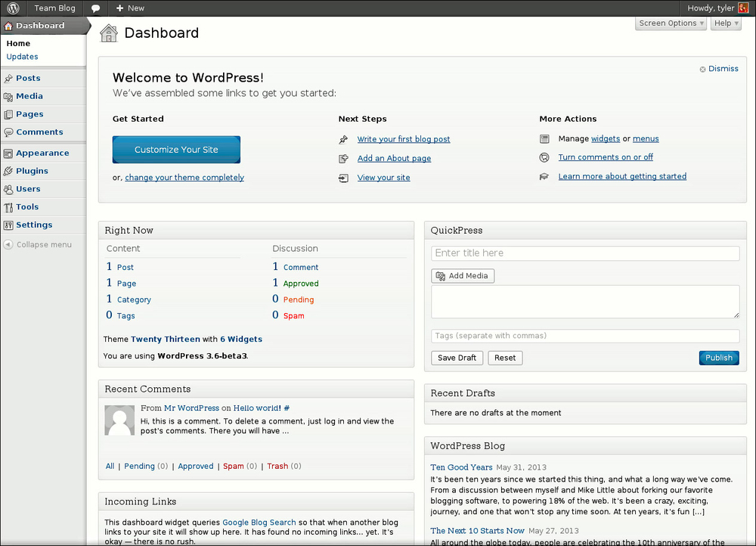
Task: View Trash comments link
Action: (x=277, y=466)
